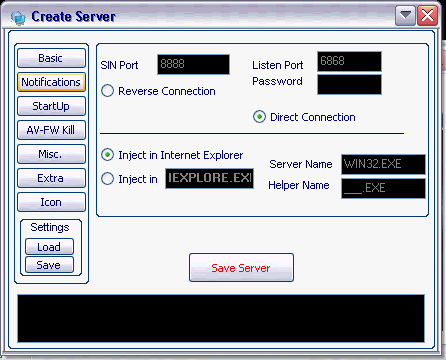Click into the Listen Port field
The image size is (446, 360).
pos(349,61)
